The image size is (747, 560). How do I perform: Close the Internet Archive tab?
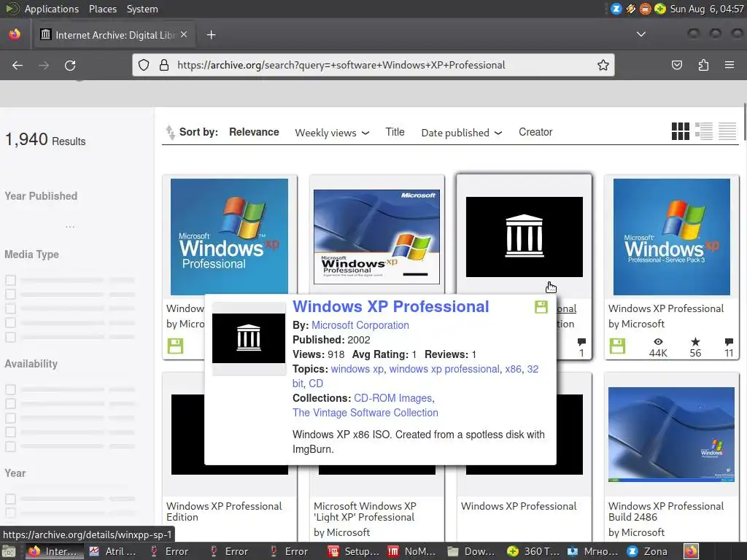click(x=184, y=35)
